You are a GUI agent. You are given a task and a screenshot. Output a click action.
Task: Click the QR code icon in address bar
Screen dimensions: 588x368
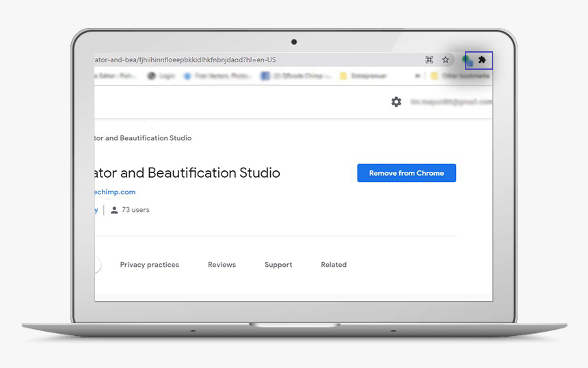tap(429, 60)
